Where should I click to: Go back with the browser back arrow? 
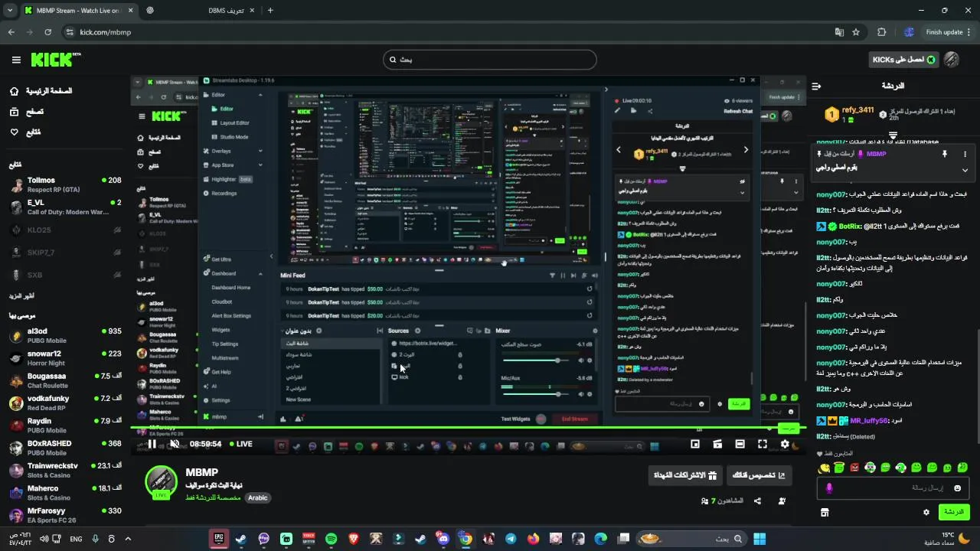coord(11,32)
